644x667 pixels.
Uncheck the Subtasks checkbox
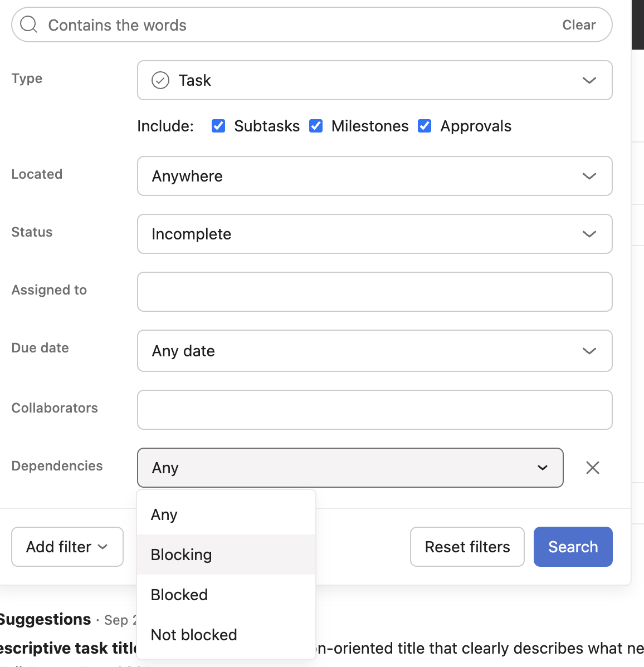(218, 126)
